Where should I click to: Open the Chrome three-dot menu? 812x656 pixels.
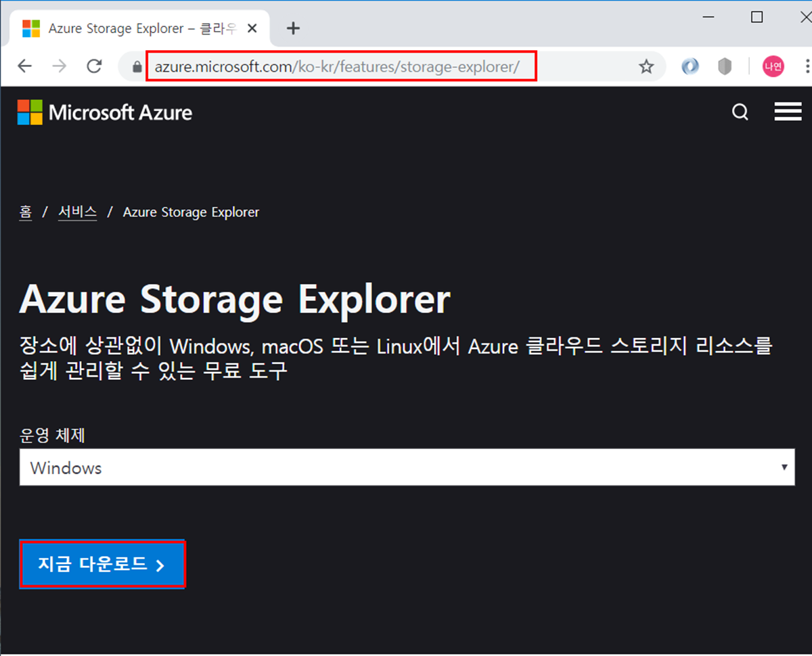click(x=807, y=66)
